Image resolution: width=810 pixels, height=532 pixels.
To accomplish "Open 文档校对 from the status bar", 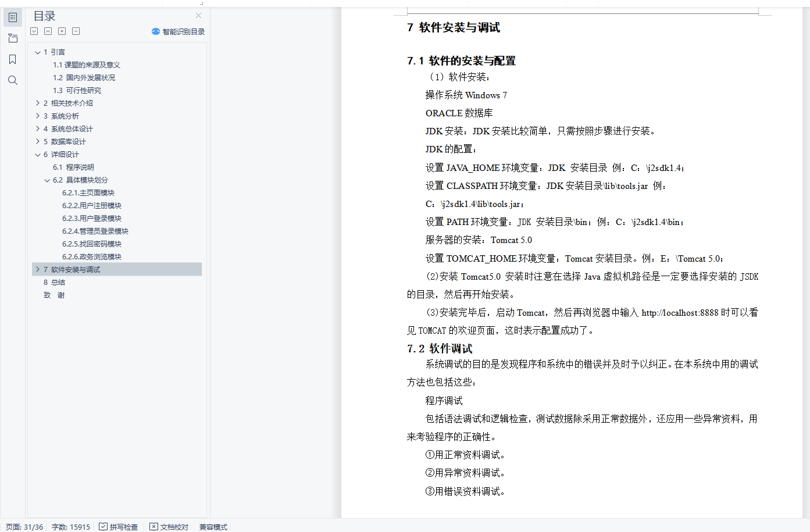I will [169, 527].
